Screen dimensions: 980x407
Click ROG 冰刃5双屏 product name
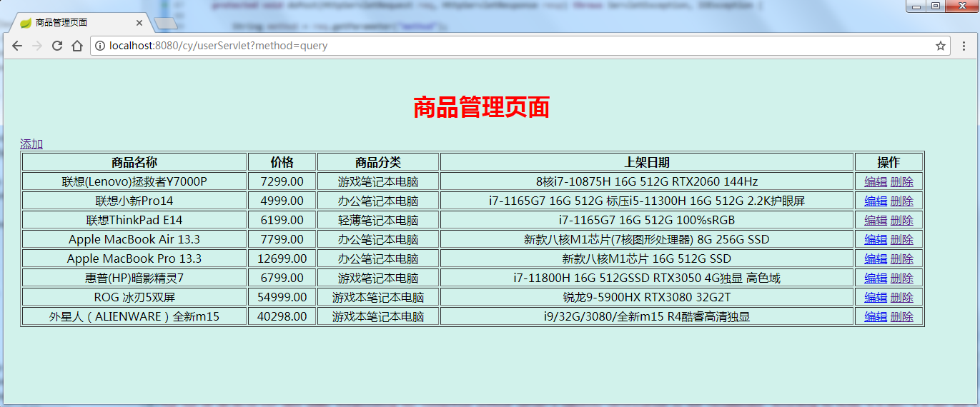(x=134, y=297)
